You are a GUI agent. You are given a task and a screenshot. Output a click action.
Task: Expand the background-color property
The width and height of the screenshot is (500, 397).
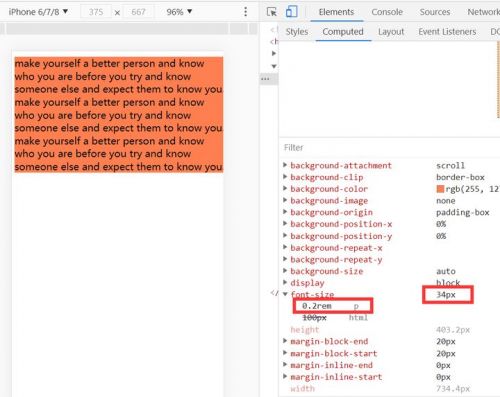pos(285,188)
